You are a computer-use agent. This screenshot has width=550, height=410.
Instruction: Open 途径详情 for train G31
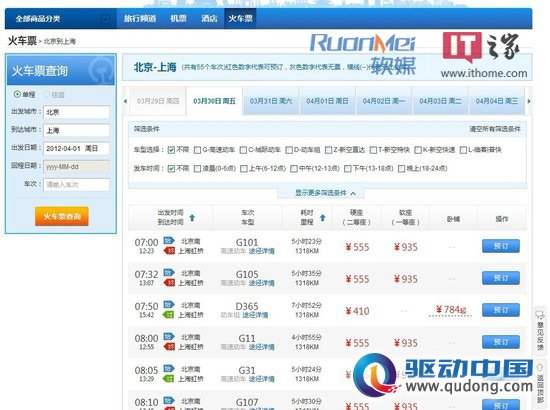(x=262, y=379)
